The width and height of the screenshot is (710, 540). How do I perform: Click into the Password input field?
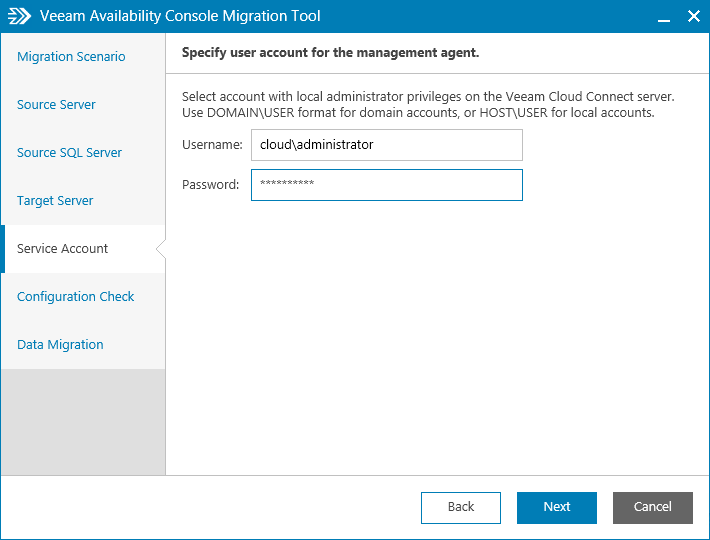click(386, 185)
